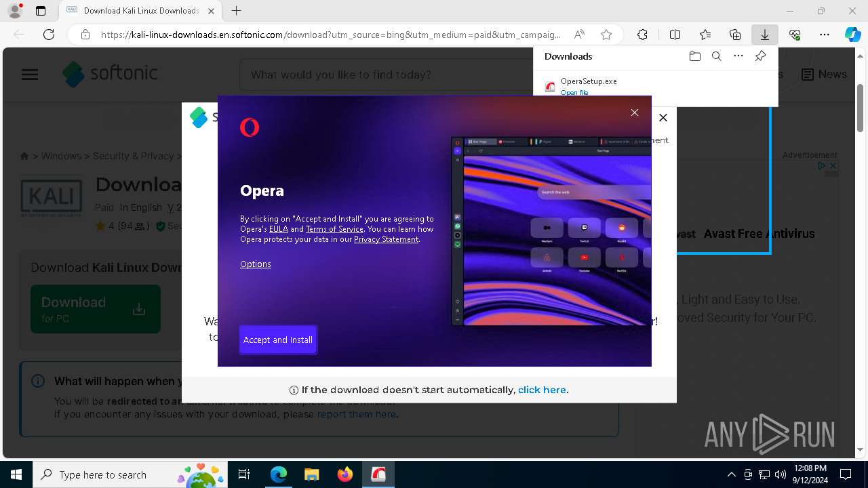This screenshot has width=868, height=488.
Task: Click the Windows breadcrumb link
Action: [x=61, y=156]
